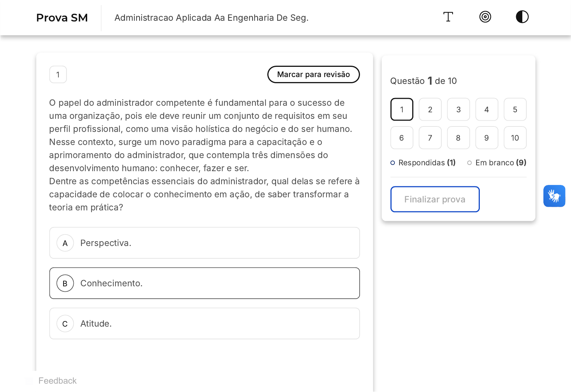Go to question 3 box
This screenshot has height=392, width=571.
458,109
